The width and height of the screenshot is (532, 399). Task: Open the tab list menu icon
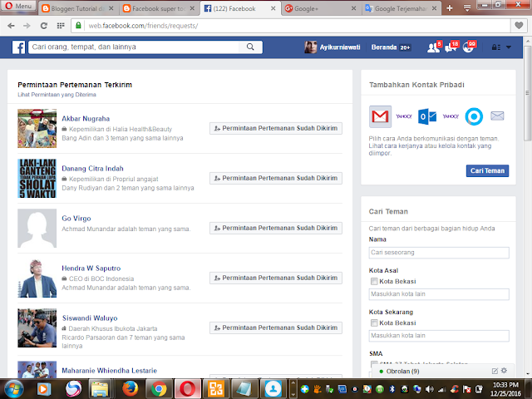467,8
